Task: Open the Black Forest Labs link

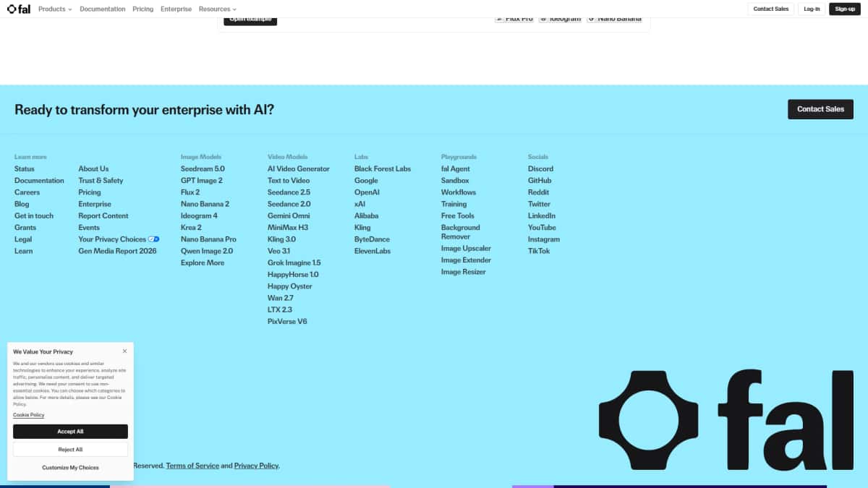Action: click(383, 169)
